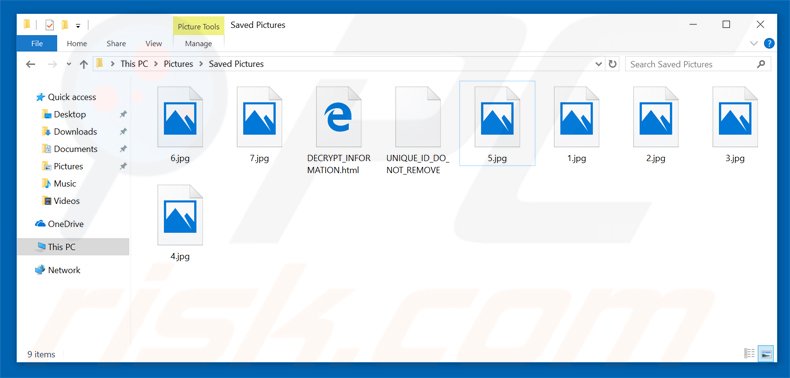Switch to the Home ribbon tab
This screenshot has width=790, height=378.
coord(77,43)
